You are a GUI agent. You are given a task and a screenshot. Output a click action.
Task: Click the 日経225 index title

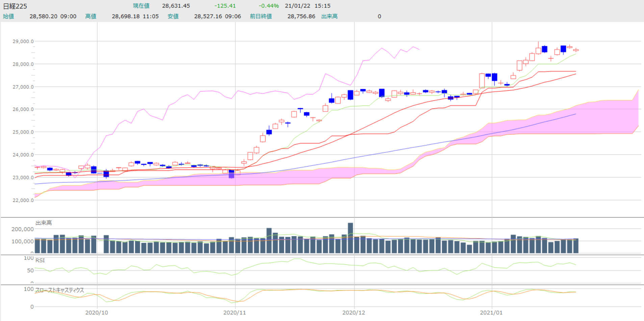click(15, 6)
